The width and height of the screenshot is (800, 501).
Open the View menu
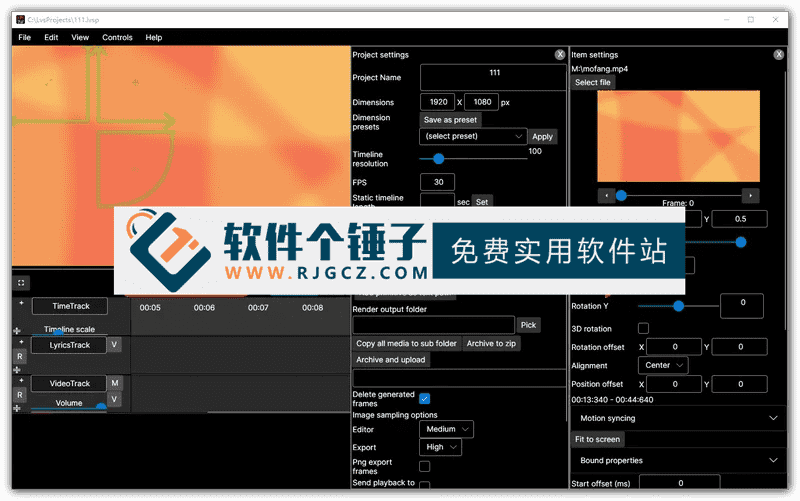coord(80,37)
